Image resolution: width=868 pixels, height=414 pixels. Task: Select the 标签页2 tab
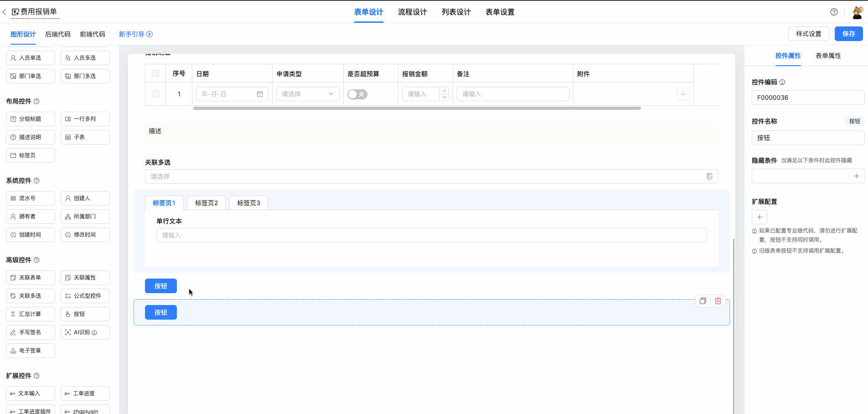(x=207, y=203)
